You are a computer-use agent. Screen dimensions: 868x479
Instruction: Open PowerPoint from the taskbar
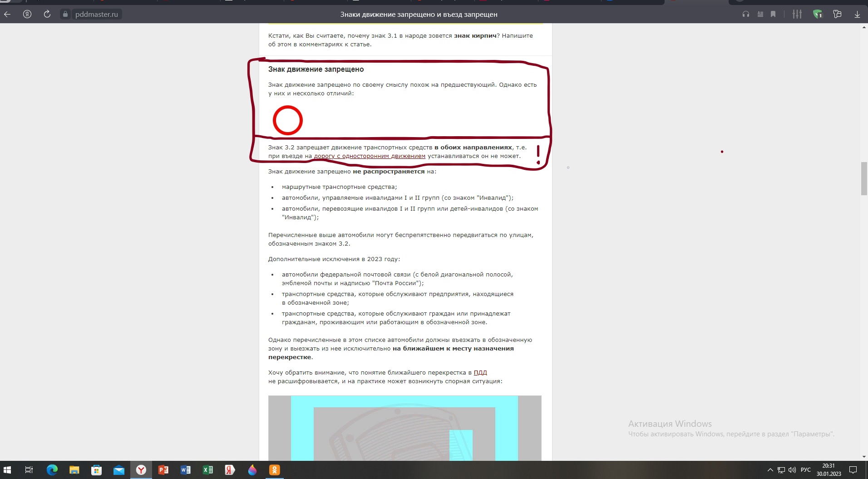[163, 470]
